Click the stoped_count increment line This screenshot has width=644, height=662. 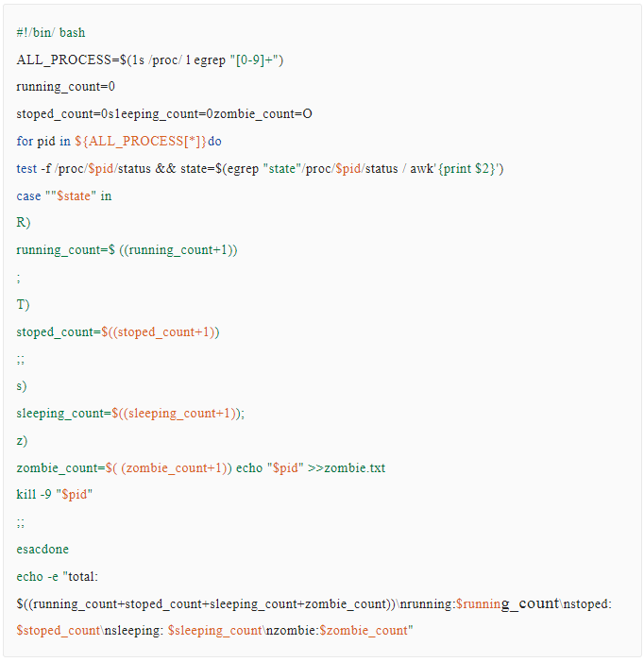118,331
